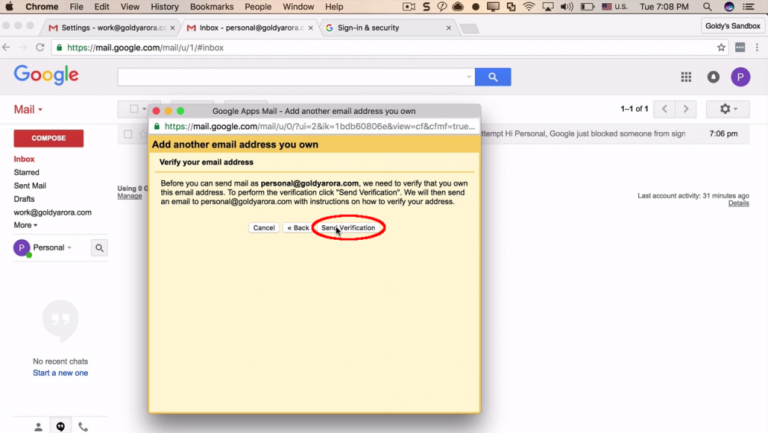
Task: Open the Google apps grid
Action: pos(686,77)
